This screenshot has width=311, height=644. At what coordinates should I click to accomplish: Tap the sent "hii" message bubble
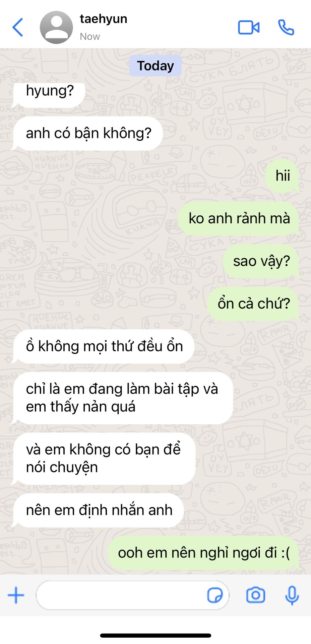pos(282,176)
